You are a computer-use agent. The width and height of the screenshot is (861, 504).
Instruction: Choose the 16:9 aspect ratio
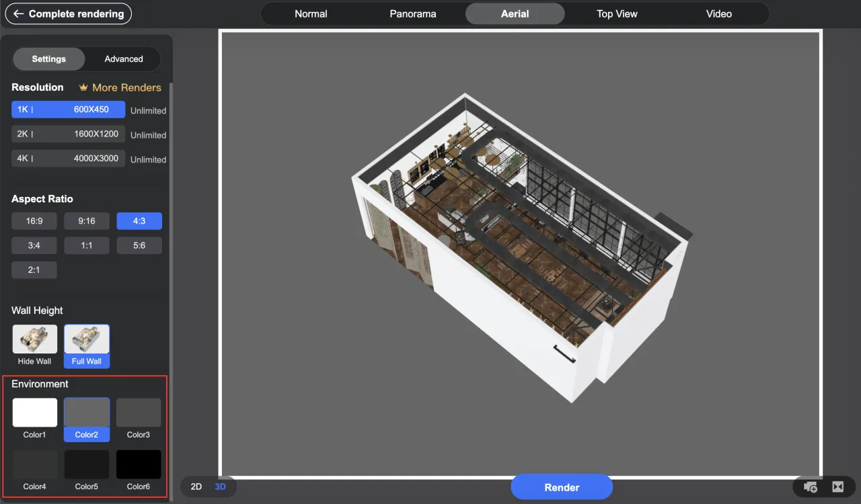tap(34, 221)
